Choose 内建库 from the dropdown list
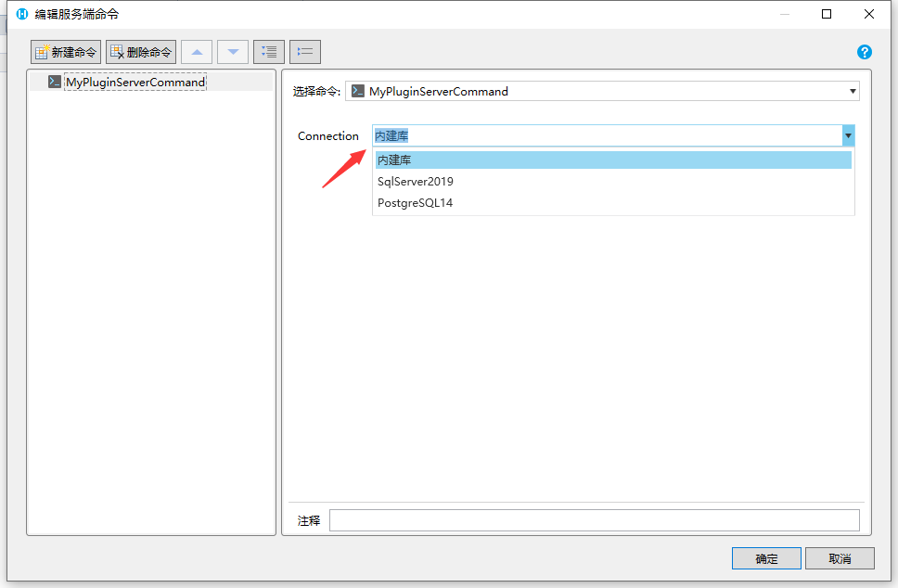 (x=613, y=160)
